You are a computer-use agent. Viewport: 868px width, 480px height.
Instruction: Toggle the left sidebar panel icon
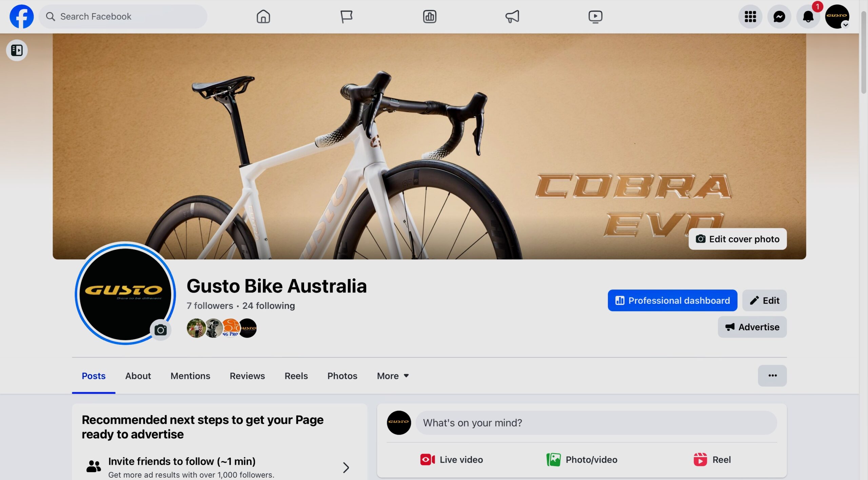click(x=17, y=50)
